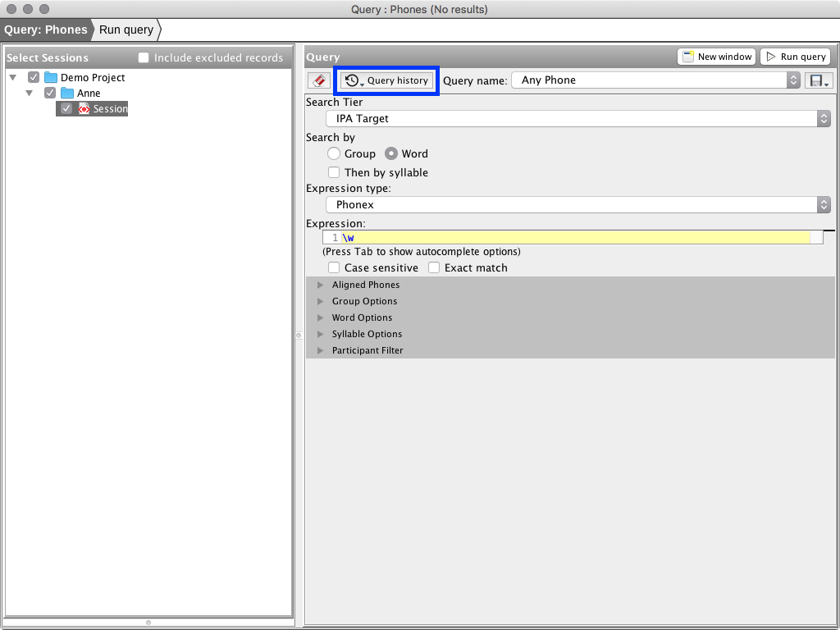Collapse the Demo Project tree node

(11, 77)
